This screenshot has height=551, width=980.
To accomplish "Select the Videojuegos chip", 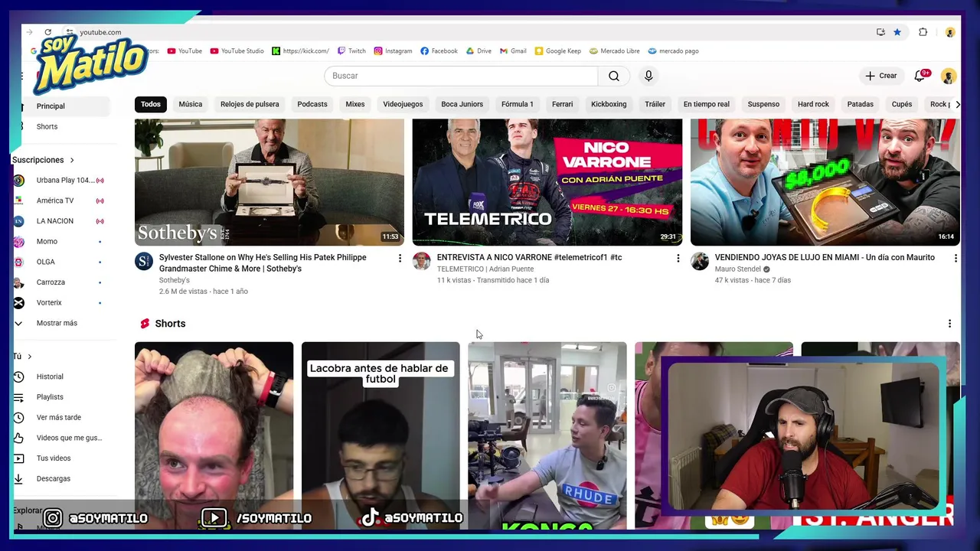I will coord(403,104).
